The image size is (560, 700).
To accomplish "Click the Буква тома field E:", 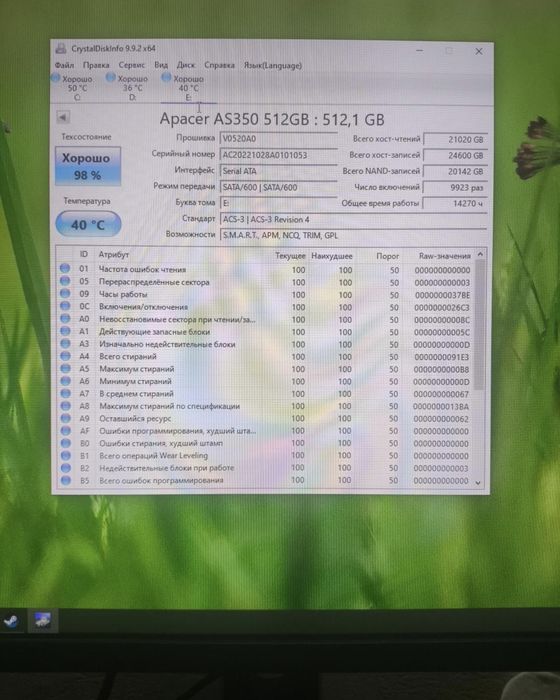I will click(x=279, y=203).
